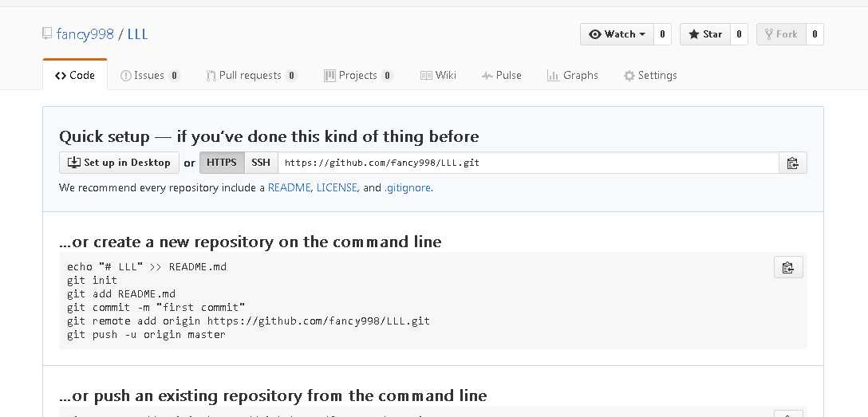
Task: Open the repository Settings tab
Action: pos(650,76)
